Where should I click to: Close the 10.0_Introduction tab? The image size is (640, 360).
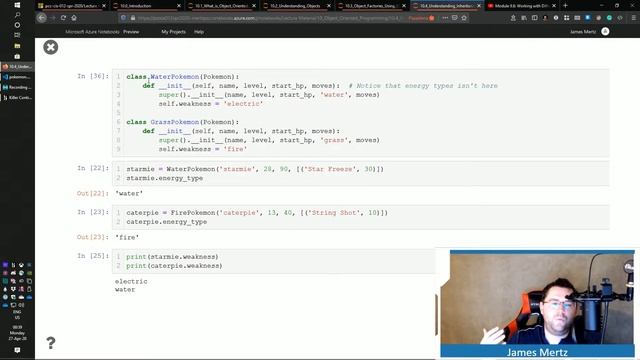point(179,6)
